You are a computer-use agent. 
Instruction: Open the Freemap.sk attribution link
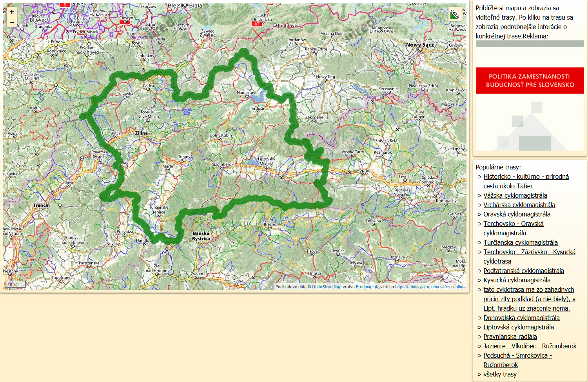(367, 287)
